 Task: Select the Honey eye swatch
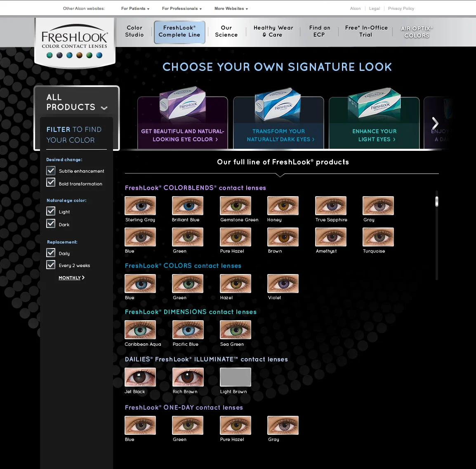point(283,206)
